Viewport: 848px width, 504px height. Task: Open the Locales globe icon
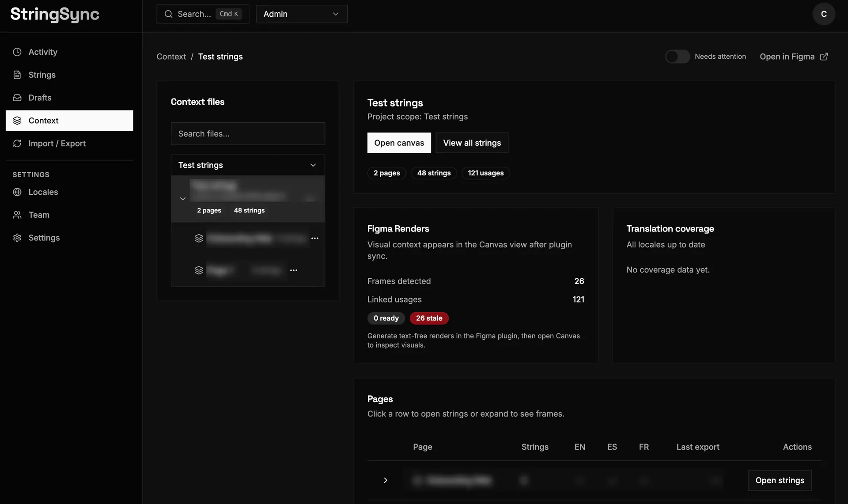(x=17, y=192)
